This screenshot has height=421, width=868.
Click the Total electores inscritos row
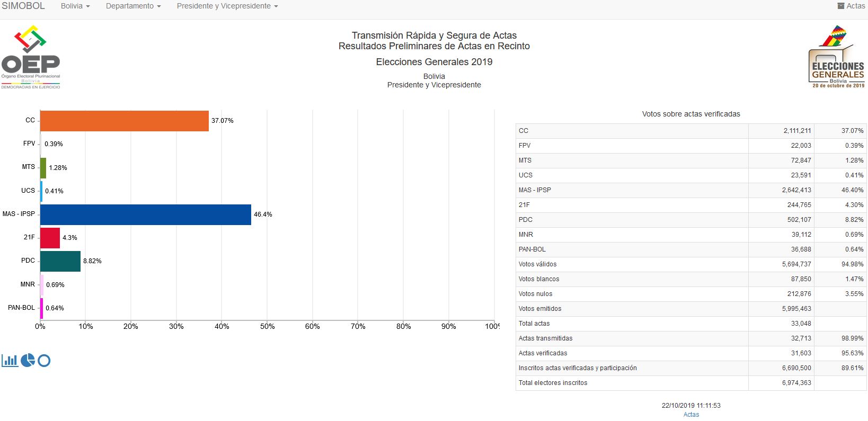click(x=690, y=383)
